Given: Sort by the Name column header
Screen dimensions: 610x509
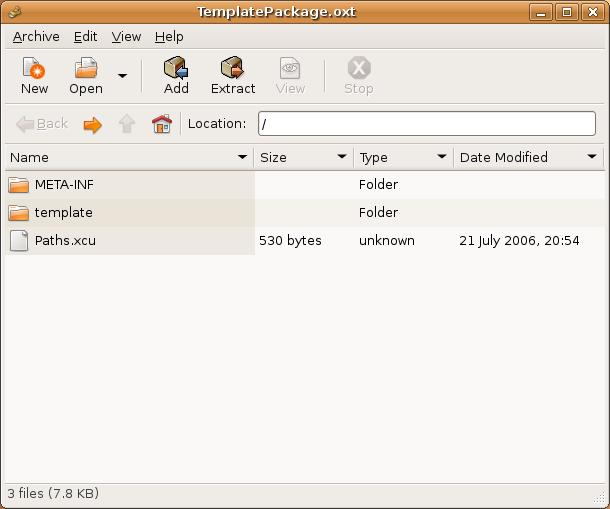Looking at the screenshot, I should pyautogui.click(x=128, y=157).
